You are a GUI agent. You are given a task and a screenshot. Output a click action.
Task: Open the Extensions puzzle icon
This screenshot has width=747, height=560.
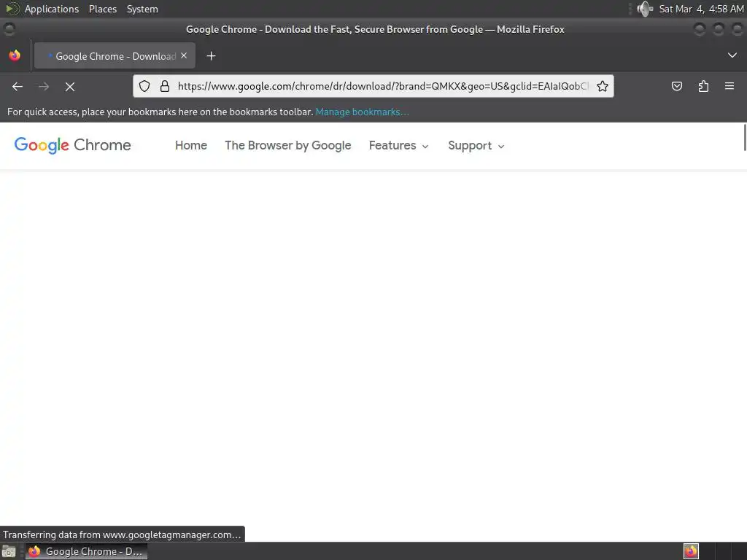point(703,86)
